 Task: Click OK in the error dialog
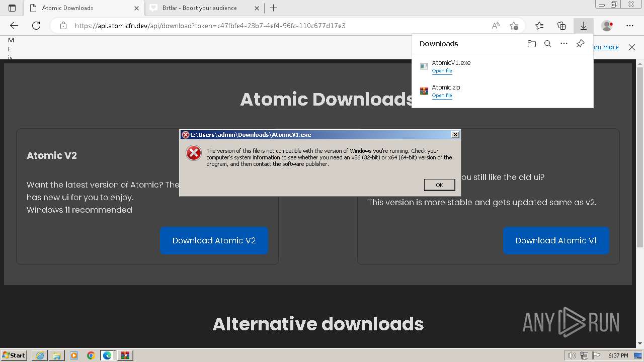coord(439,185)
